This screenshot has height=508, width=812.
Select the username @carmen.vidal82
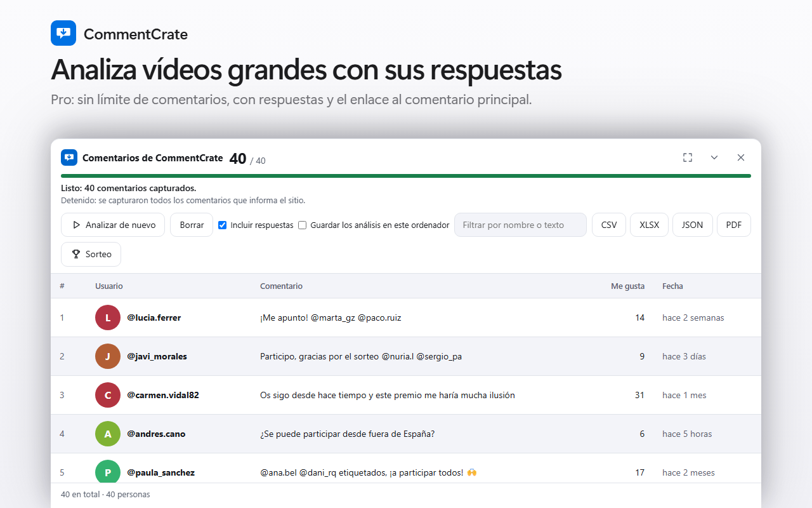tap(163, 395)
